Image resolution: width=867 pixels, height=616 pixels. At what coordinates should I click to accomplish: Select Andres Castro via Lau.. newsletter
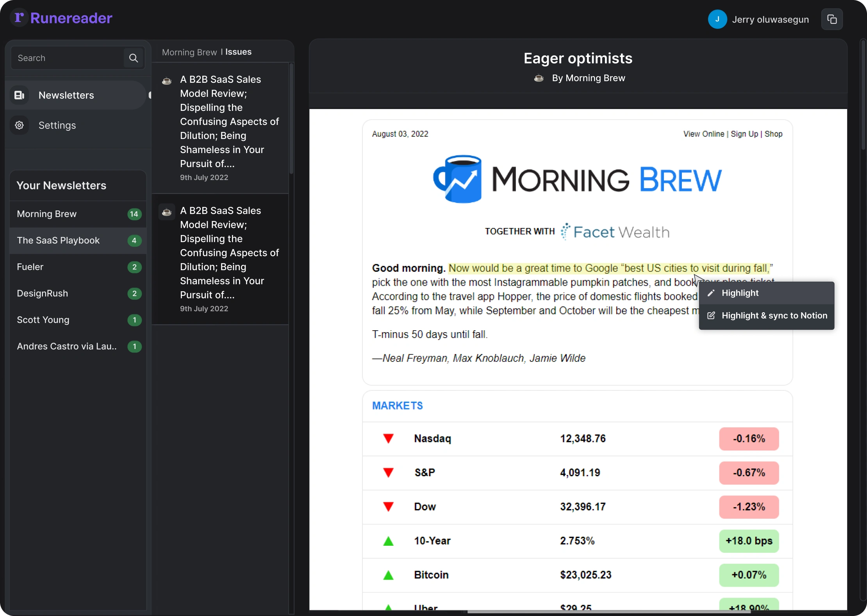pyautogui.click(x=78, y=347)
